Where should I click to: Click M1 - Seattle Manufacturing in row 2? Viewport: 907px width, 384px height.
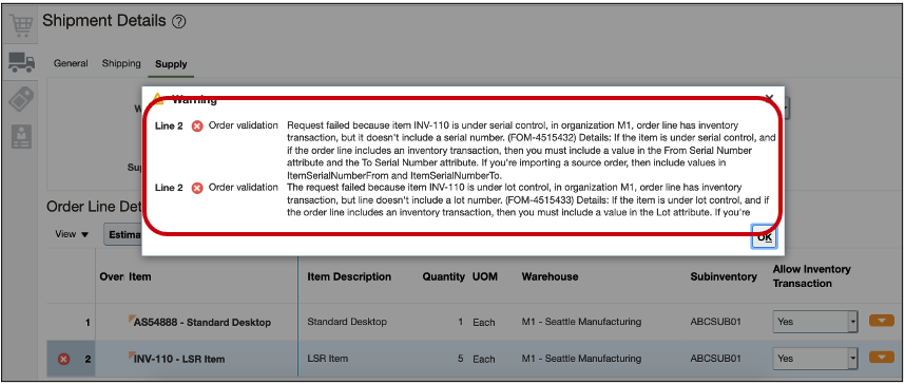(x=581, y=359)
